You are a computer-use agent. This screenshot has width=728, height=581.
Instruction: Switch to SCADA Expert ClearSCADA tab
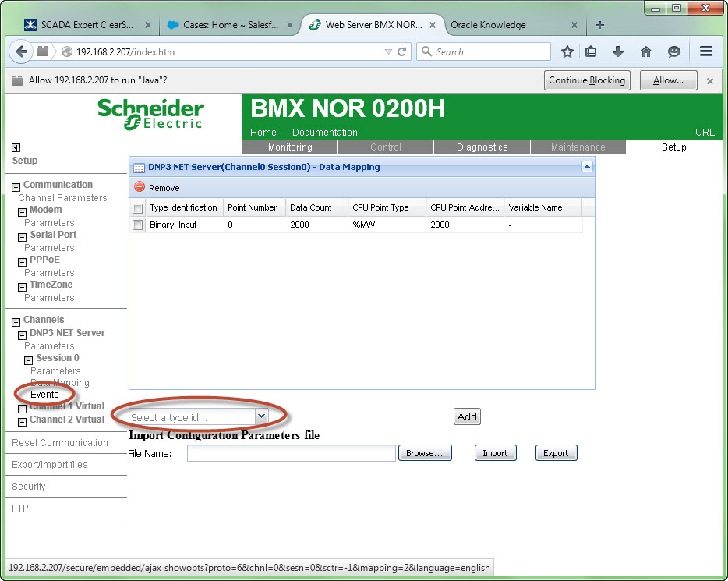87,25
